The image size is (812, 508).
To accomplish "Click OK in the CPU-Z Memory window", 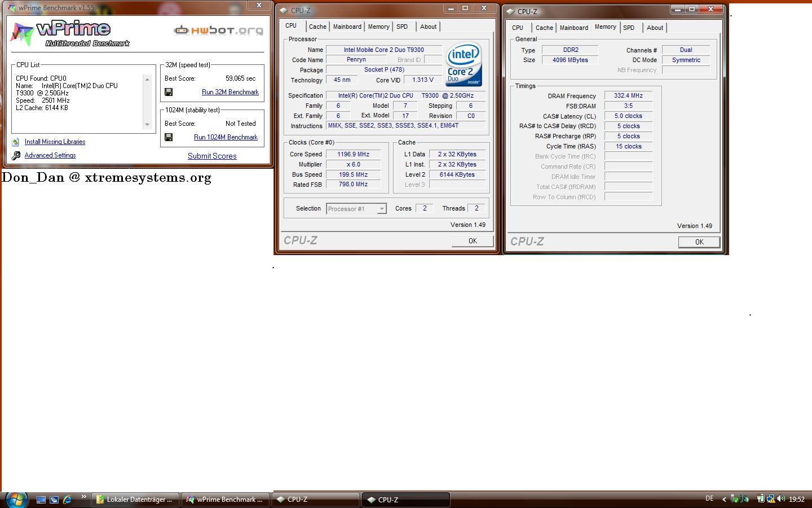I will coord(699,242).
